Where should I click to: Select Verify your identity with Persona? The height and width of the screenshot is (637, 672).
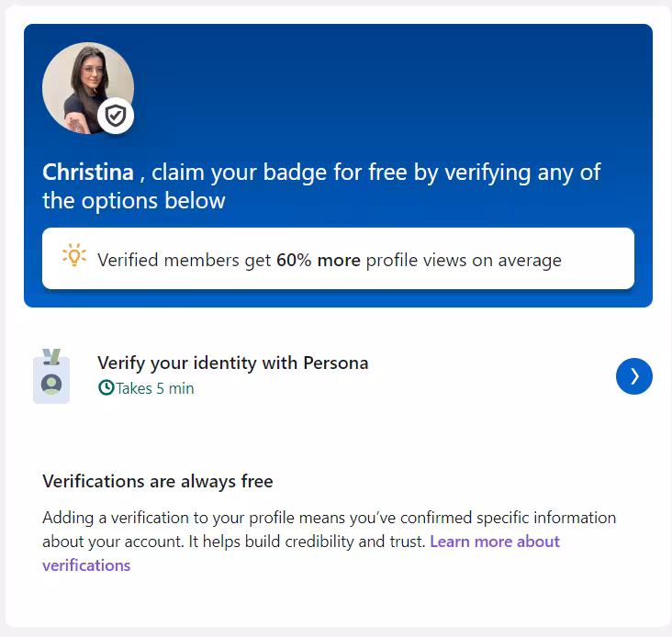coord(232,363)
